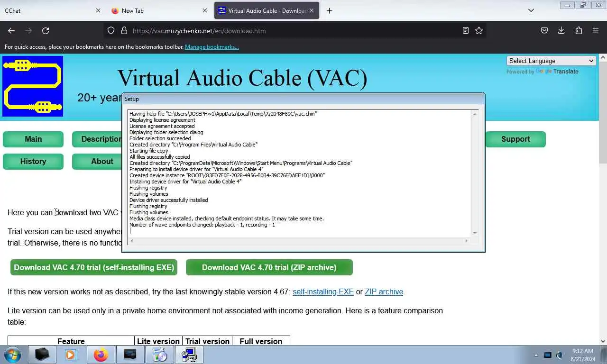Click the VAC yellow cable logo
Screen dimensions: 607x364
pos(33,86)
